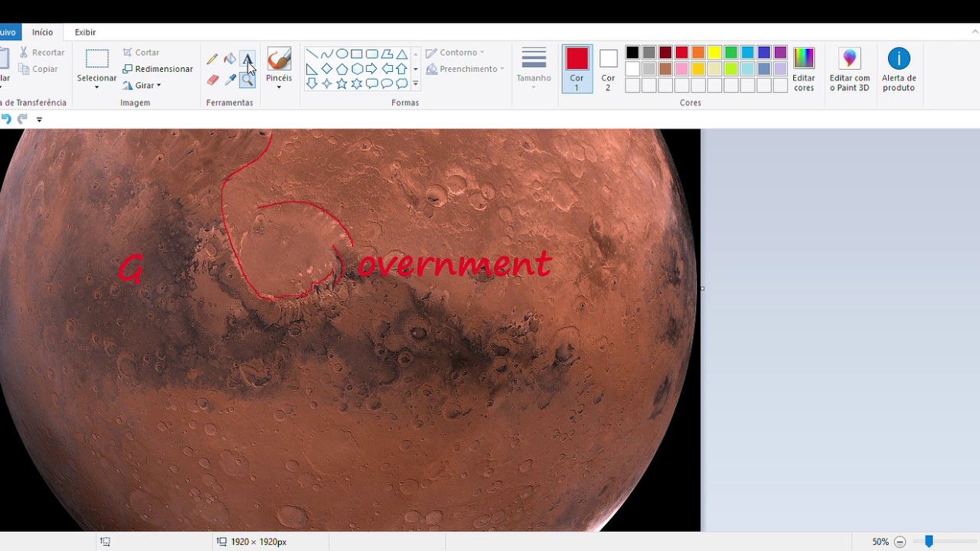Screen dimensions: 980x551
Task: Select the Magnifier tool
Action: tap(247, 80)
